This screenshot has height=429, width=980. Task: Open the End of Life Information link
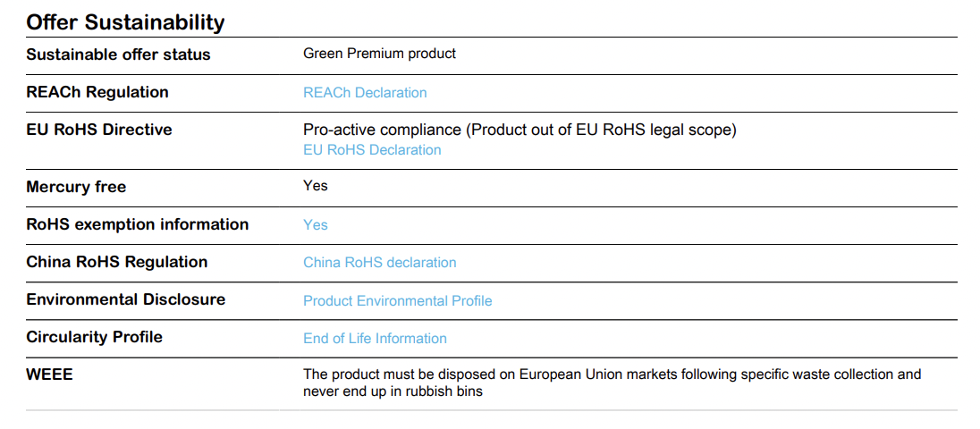375,339
